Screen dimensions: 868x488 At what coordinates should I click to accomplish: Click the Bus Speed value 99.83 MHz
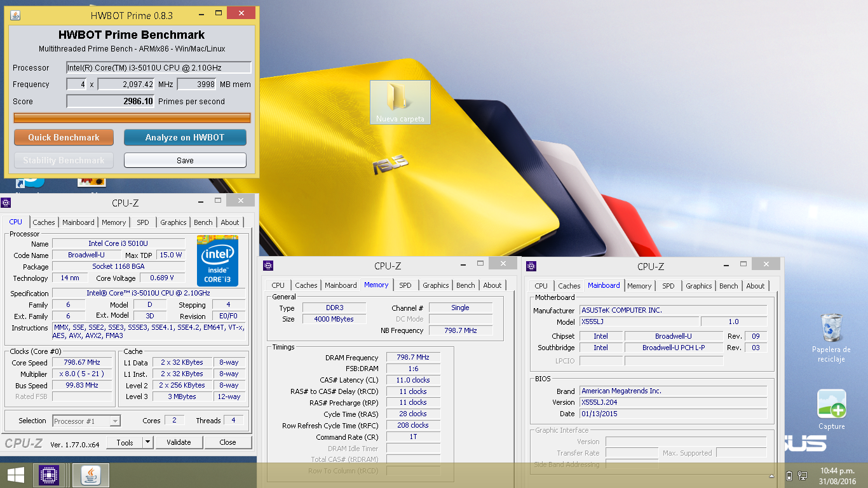[83, 386]
